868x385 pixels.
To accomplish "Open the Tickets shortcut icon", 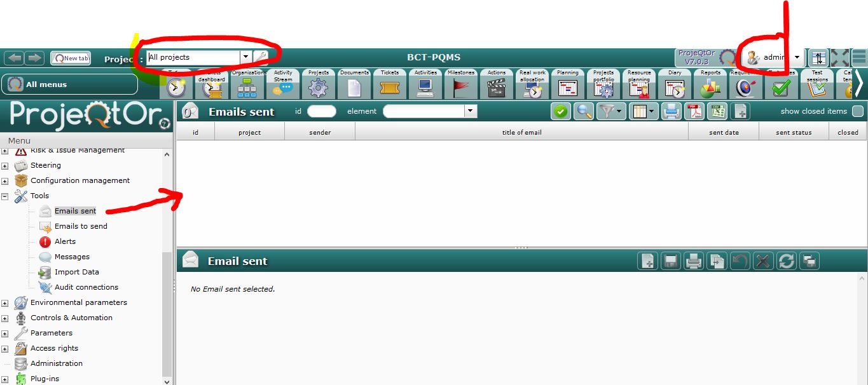I will tap(389, 88).
